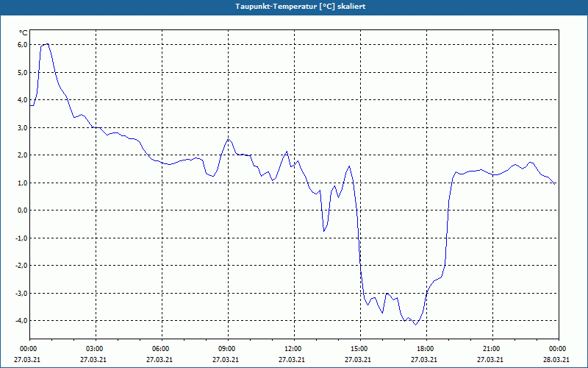Select the 5,0 y-axis tick label

(x=23, y=72)
